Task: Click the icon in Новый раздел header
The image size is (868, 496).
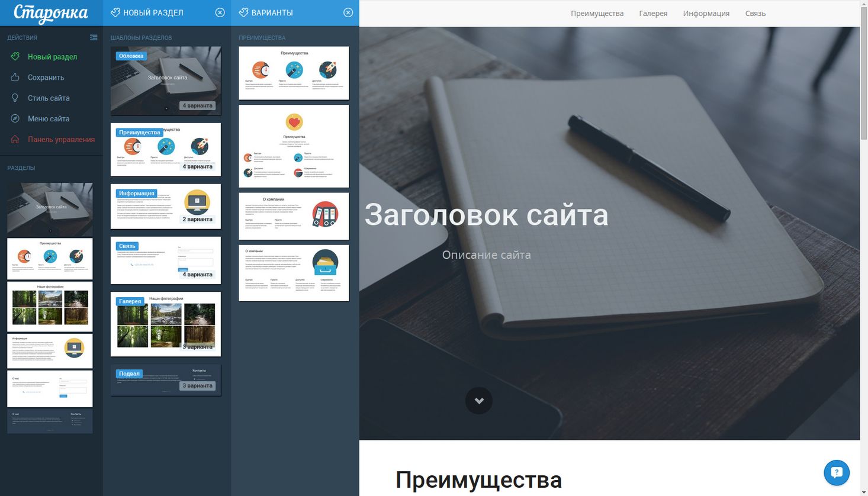Action: coord(115,12)
